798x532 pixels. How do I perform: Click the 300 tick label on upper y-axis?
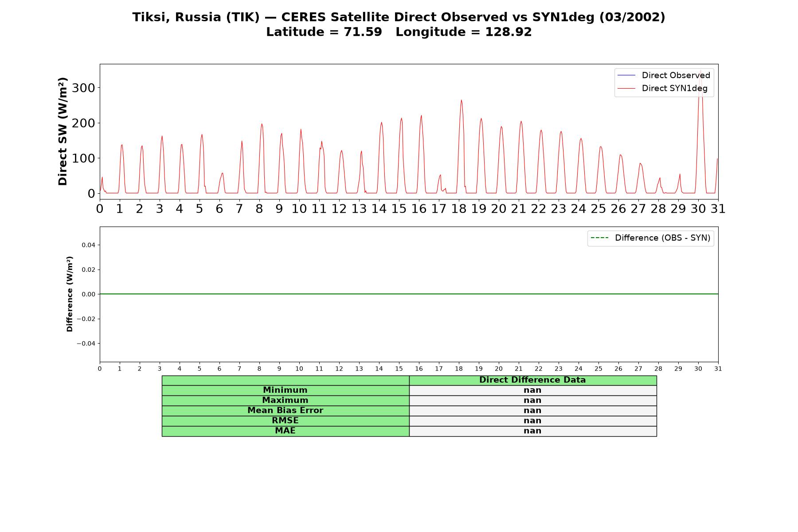[83, 88]
